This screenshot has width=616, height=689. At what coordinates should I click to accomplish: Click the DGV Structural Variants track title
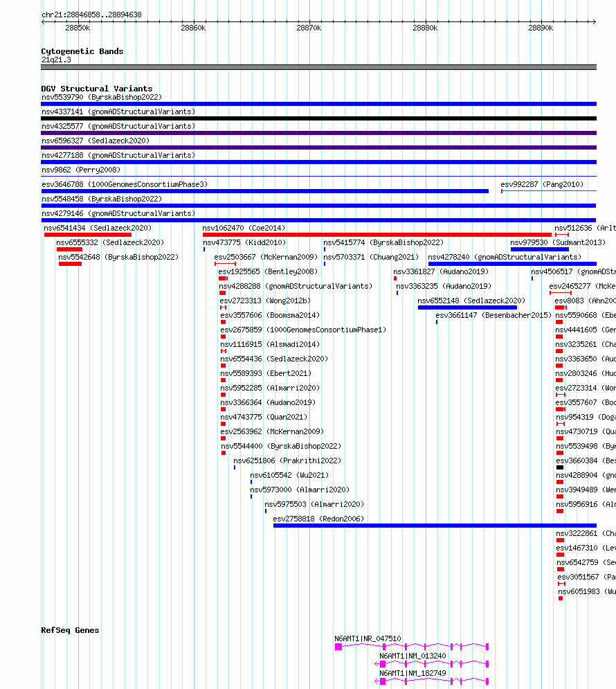[x=97, y=89]
